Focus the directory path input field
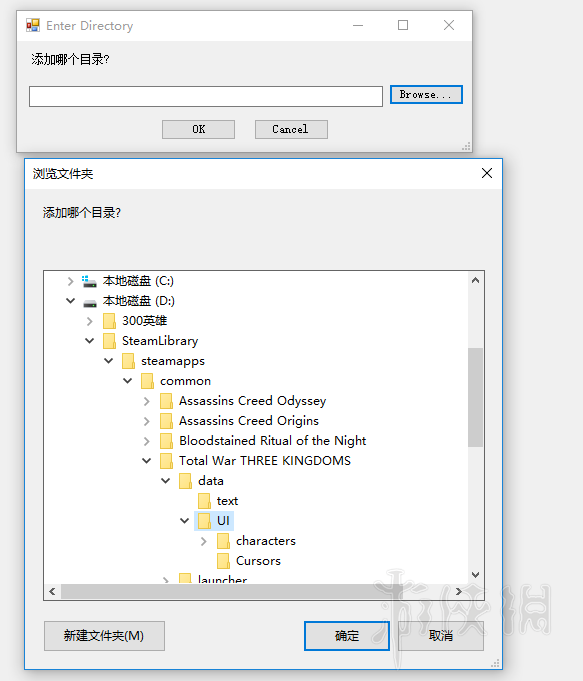Screen dimensions: 583x681 pyautogui.click(x=206, y=96)
